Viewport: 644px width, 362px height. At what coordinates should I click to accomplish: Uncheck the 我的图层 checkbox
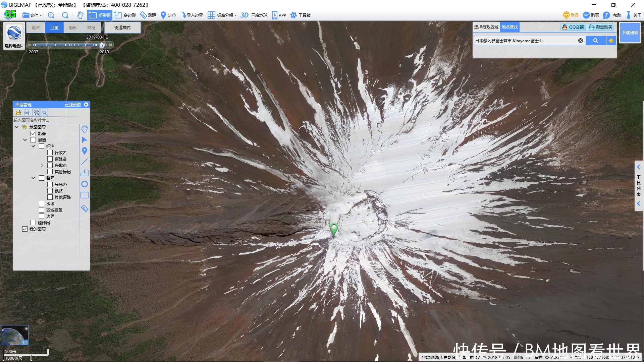25,229
